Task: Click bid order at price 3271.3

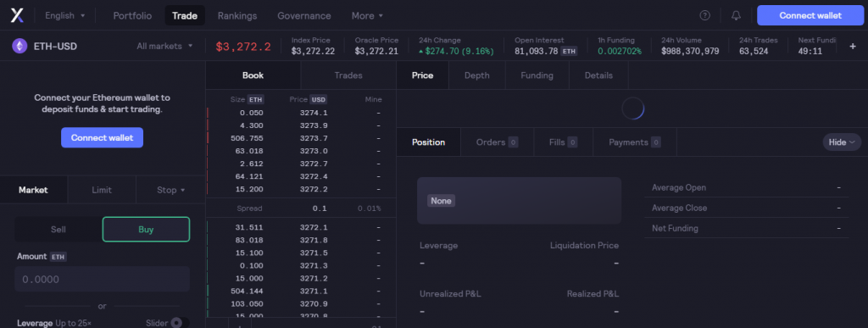Action: pyautogui.click(x=301, y=265)
